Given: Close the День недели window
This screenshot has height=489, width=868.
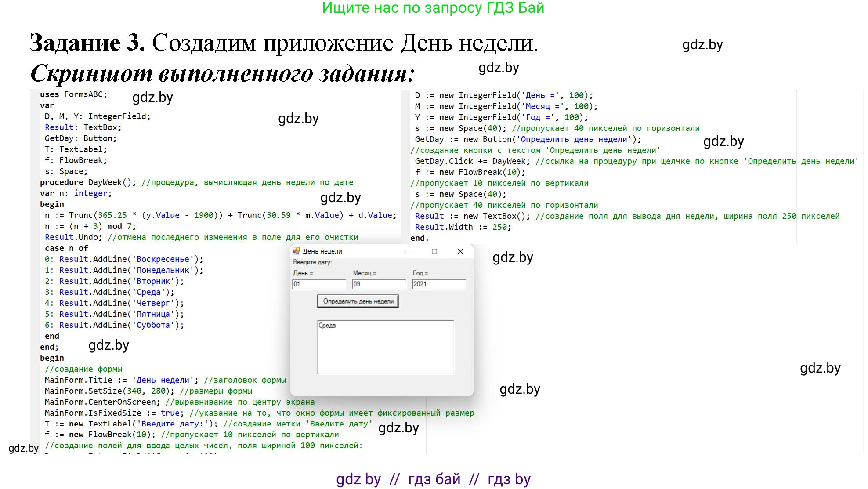Looking at the screenshot, I should click(460, 251).
